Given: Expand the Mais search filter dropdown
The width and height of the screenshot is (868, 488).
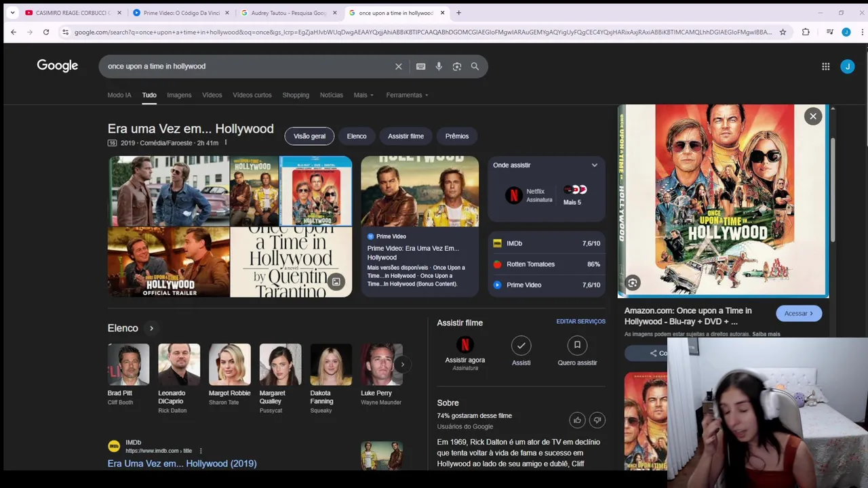Looking at the screenshot, I should click(363, 95).
